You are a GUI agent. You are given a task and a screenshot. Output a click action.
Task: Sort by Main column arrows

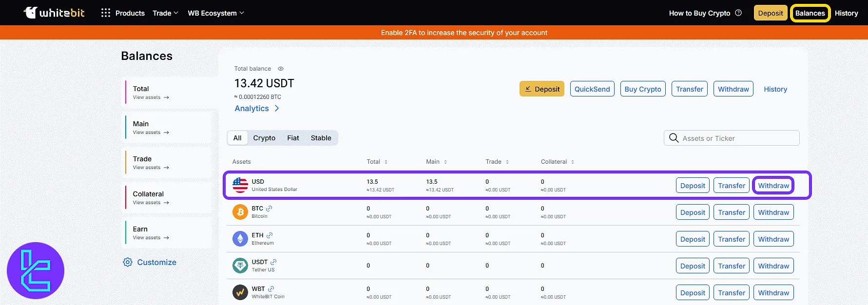coord(445,162)
